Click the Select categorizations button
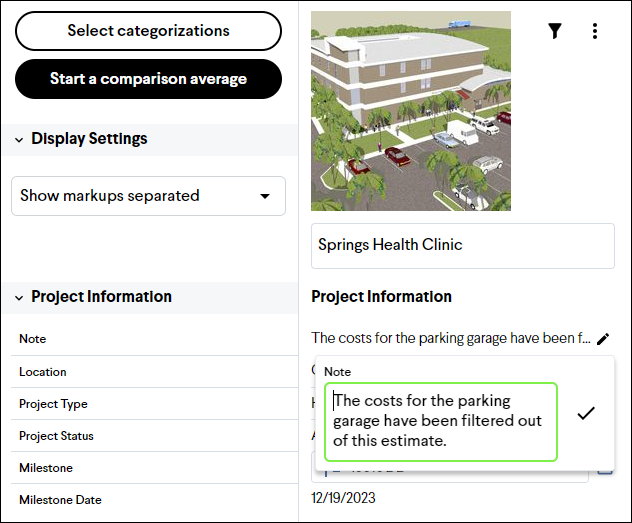This screenshot has height=523, width=632. 148,31
